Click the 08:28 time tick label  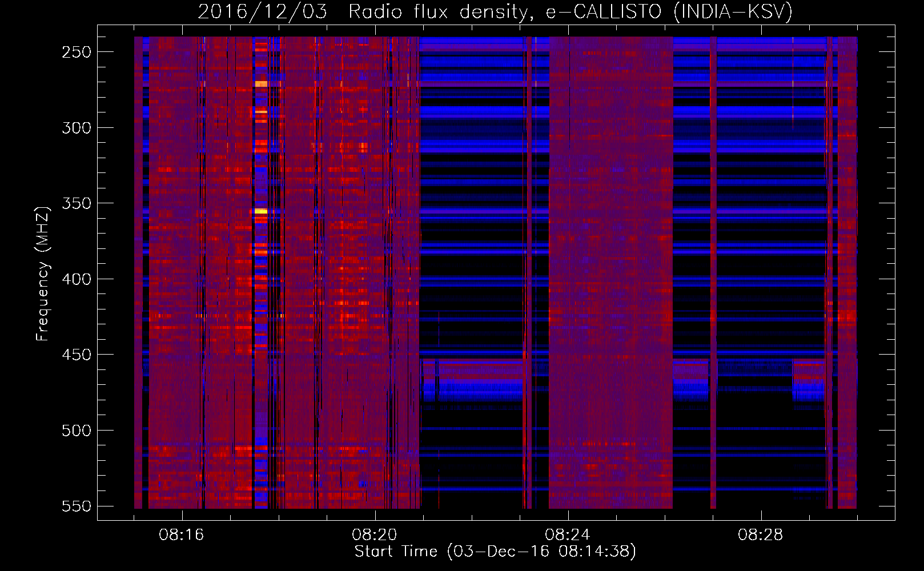pos(761,535)
